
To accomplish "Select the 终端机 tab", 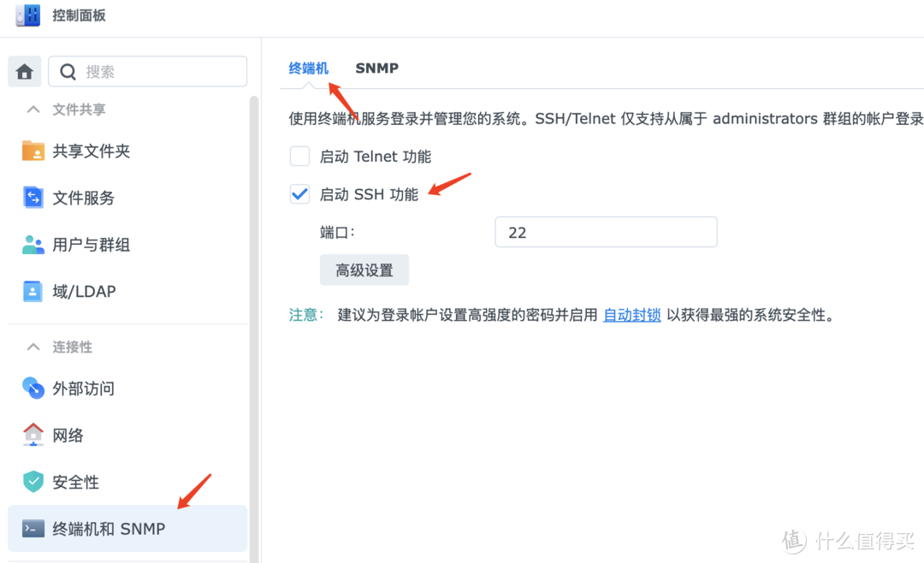I will coord(309,68).
